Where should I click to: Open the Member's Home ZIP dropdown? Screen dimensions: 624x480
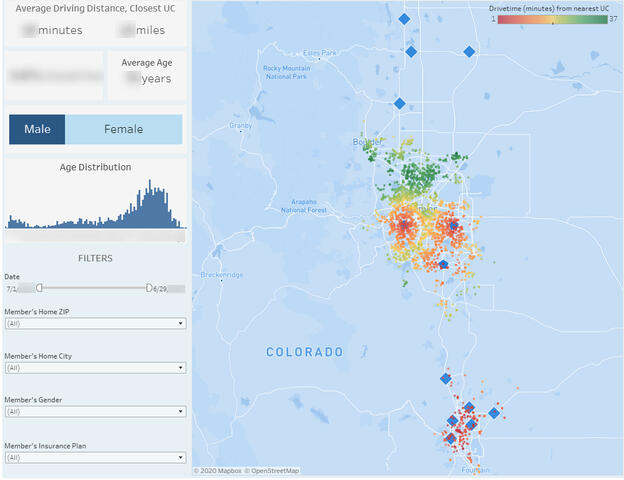[x=95, y=324]
